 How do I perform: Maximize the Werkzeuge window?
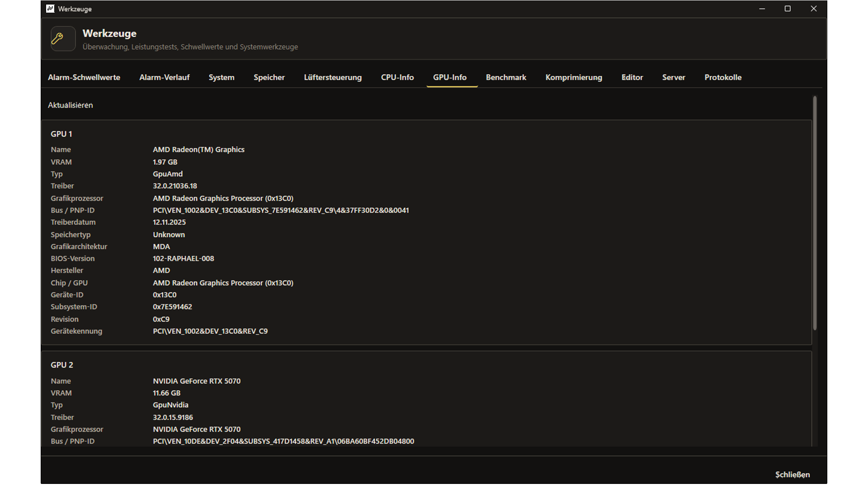click(788, 9)
